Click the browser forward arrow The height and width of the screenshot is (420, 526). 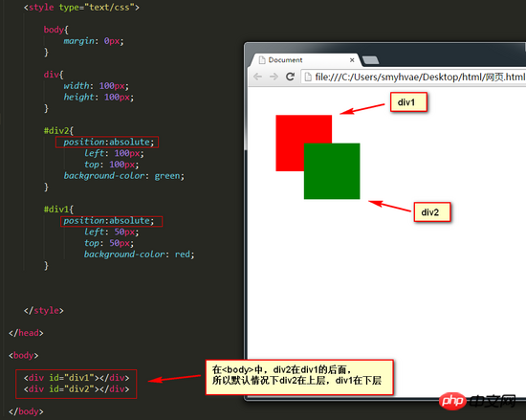[274, 77]
